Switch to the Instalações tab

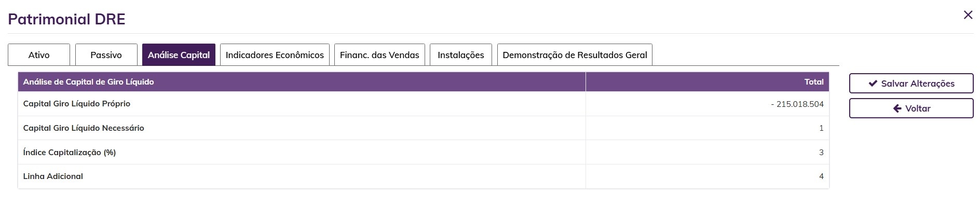[x=460, y=55]
